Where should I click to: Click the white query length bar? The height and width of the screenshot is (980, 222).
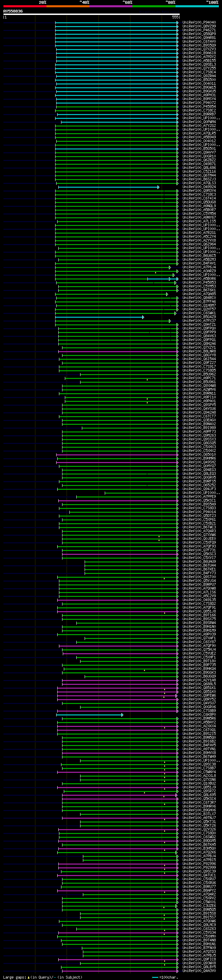(x=92, y=14)
